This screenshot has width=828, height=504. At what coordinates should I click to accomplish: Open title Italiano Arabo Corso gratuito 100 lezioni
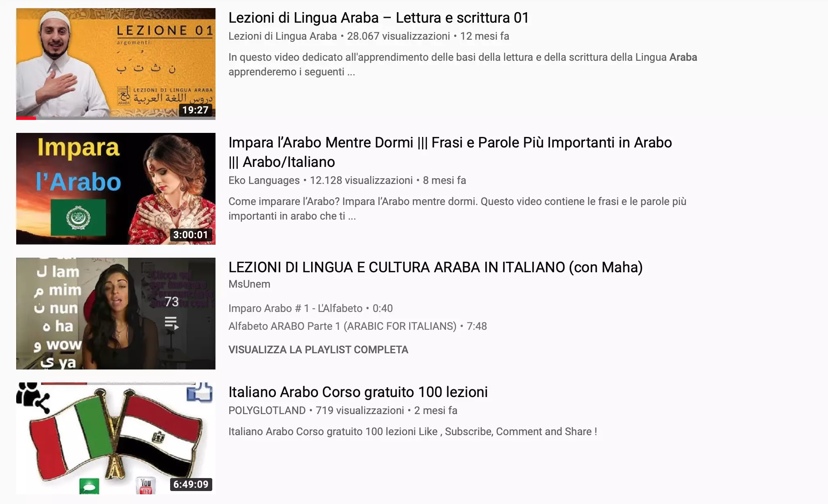(x=358, y=392)
